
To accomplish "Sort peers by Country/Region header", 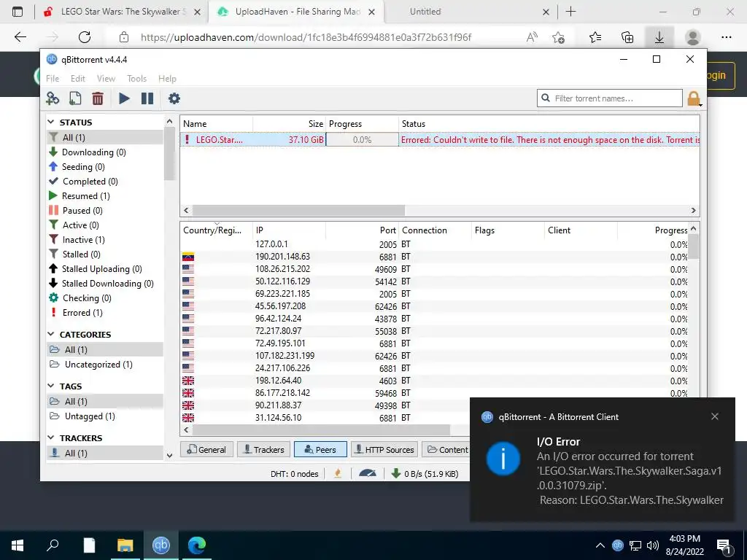I will point(216,230).
